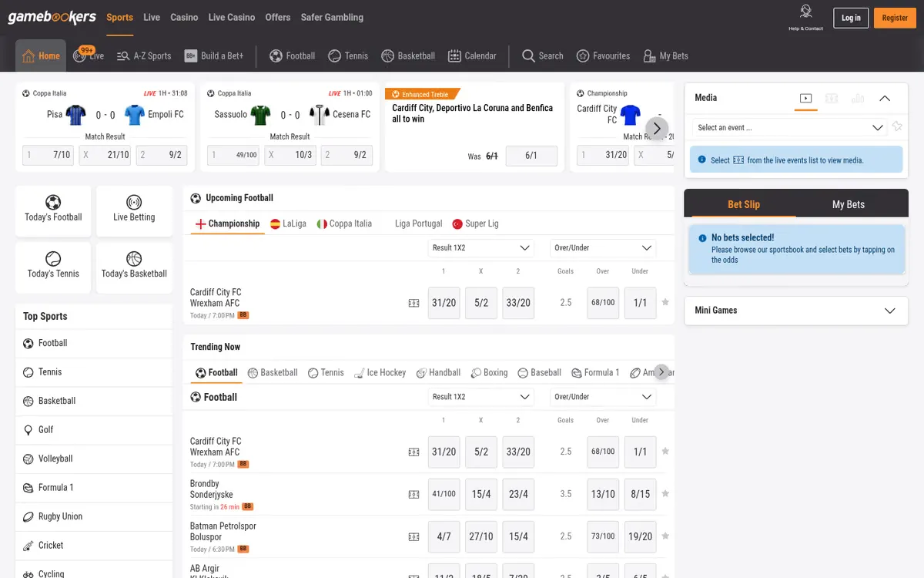Select Ice Hockey tab in Trending Now
The image size is (924, 578).
click(380, 372)
